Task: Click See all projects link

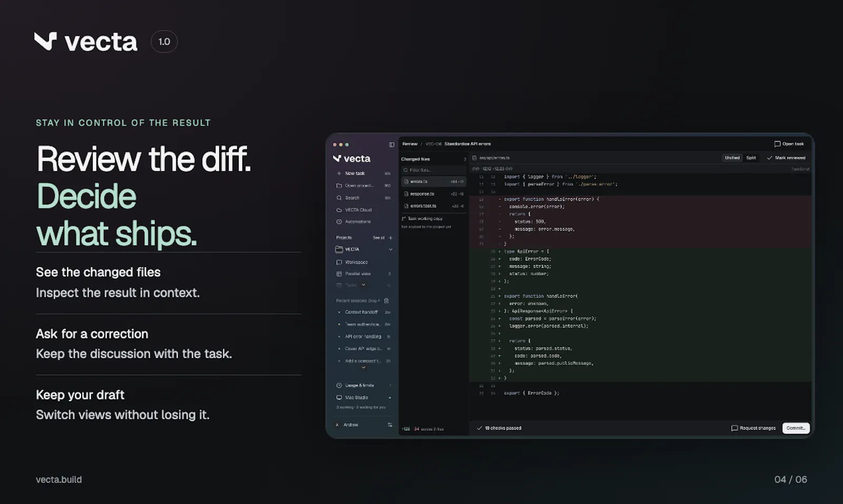Action: click(378, 238)
